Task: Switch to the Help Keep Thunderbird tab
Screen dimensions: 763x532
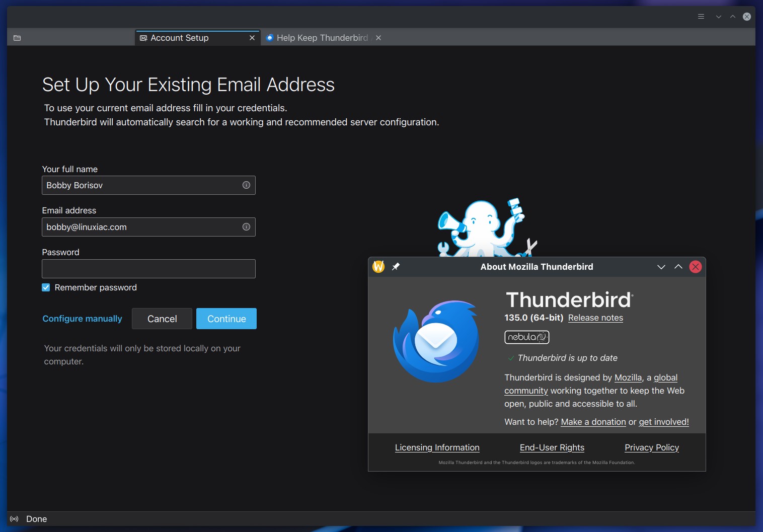Action: pyautogui.click(x=323, y=38)
